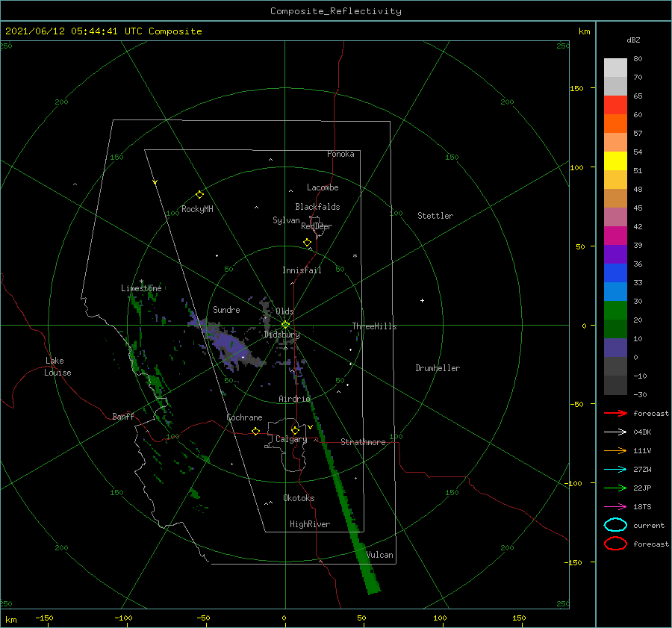This screenshot has height=628, width=672.
Task: Select the dark orange 60–57 dBZ color swatch
Action: point(615,124)
